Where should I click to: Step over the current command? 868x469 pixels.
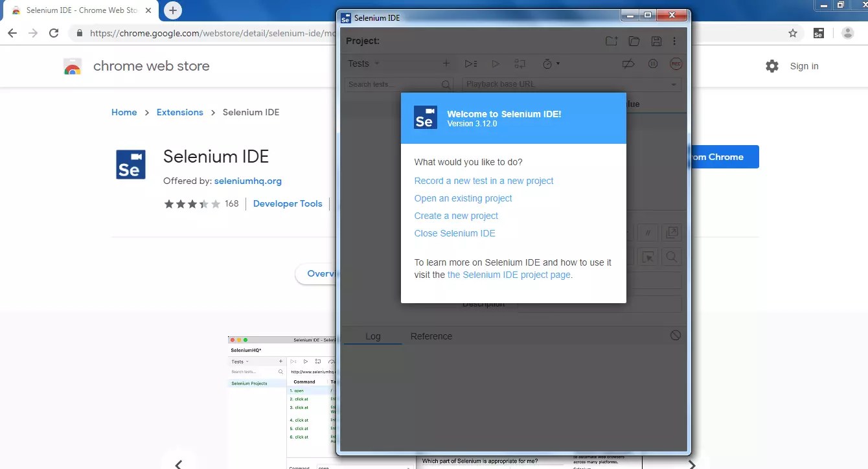click(x=520, y=63)
